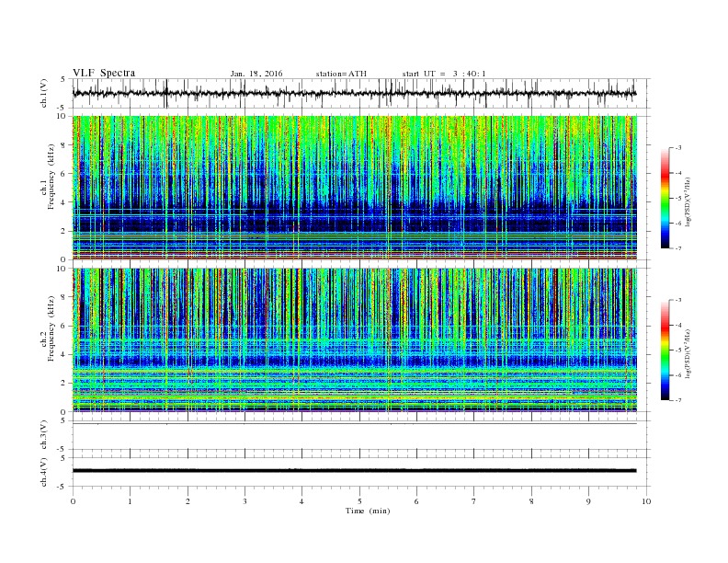Click the 5 minute tick on Time axis
The width and height of the screenshot is (728, 563).
[359, 501]
